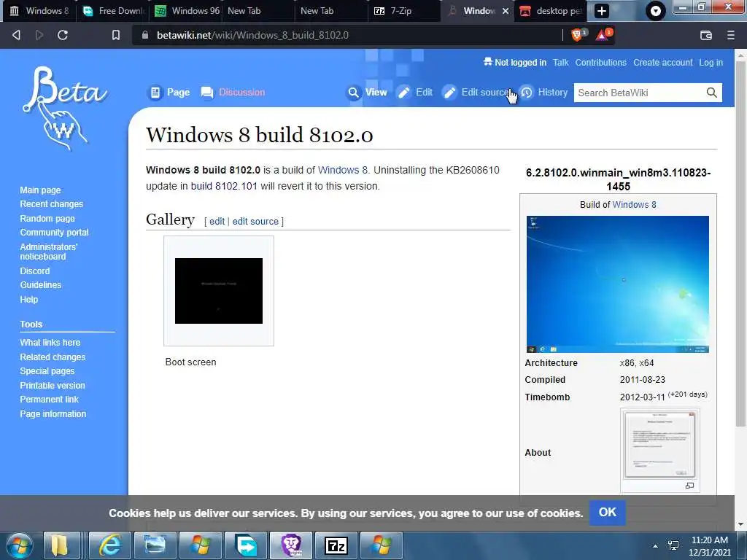Open the Contributions link
The height and width of the screenshot is (560, 747).
pyautogui.click(x=601, y=63)
